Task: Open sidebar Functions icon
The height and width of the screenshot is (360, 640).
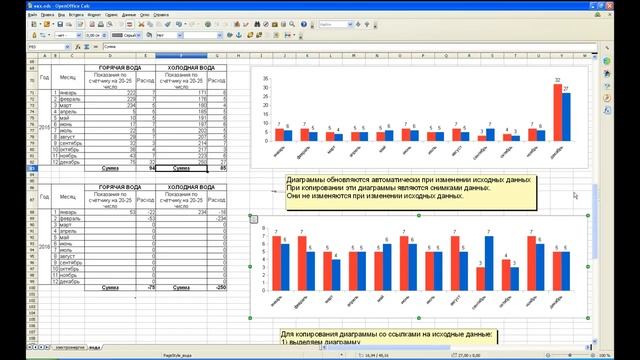Action: click(607, 110)
